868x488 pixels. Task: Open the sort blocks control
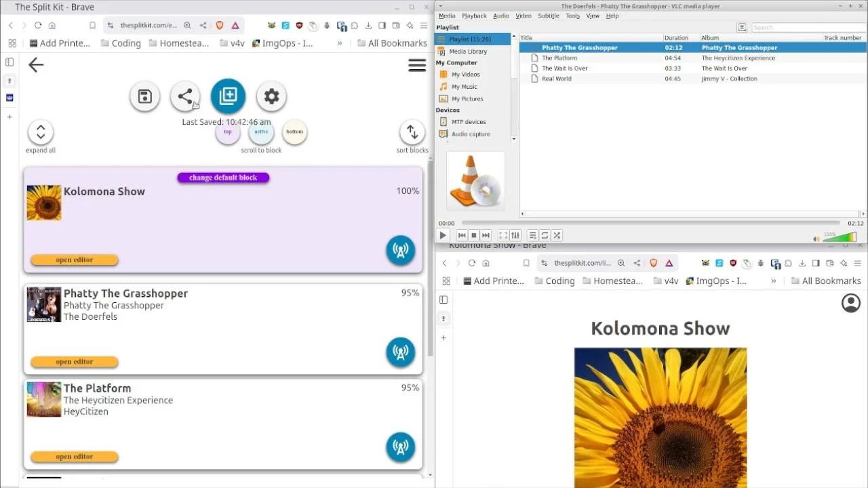pos(412,132)
